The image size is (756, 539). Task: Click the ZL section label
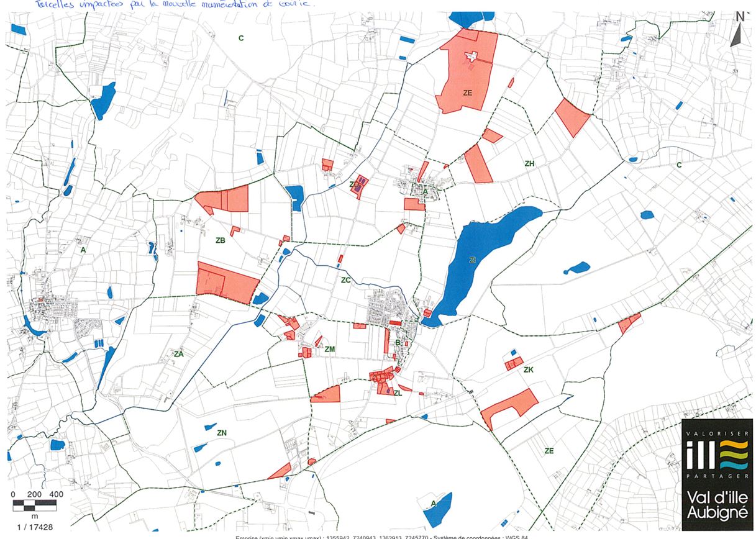pos(398,392)
